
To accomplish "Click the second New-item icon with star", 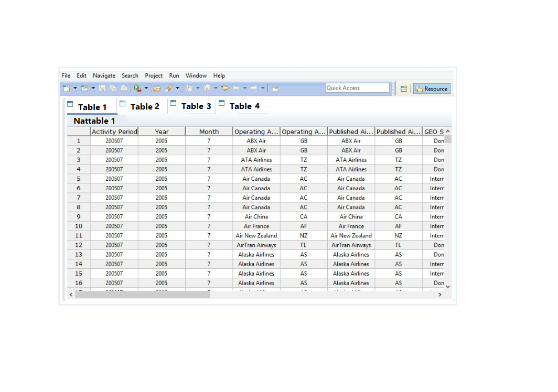I will [x=84, y=88].
